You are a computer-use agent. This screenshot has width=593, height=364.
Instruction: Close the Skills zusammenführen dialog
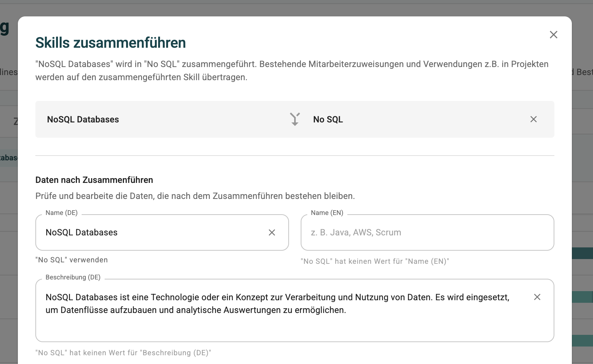(x=553, y=35)
